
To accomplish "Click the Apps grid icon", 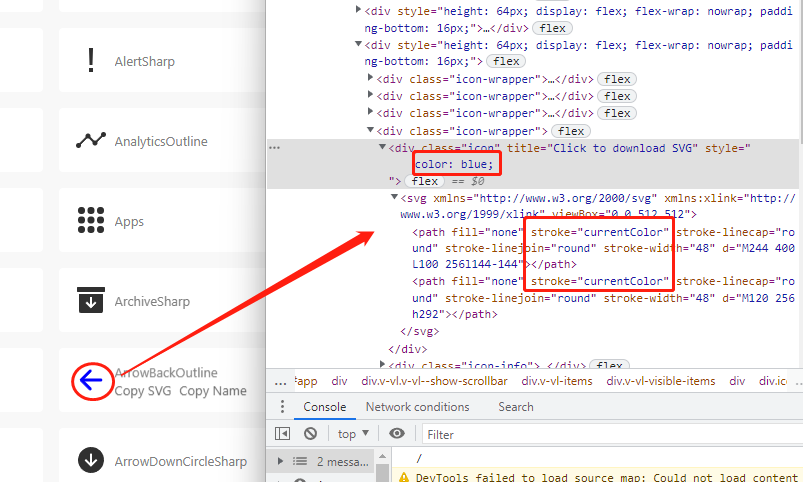I will (91, 220).
